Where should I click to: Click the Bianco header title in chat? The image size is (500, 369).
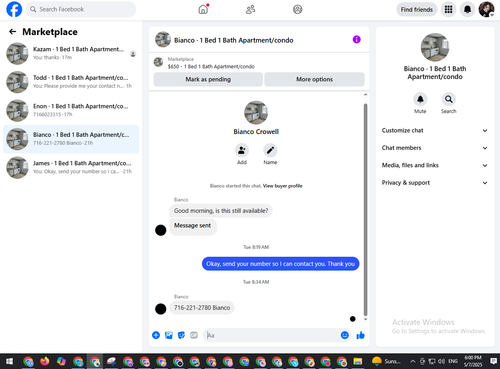click(234, 40)
